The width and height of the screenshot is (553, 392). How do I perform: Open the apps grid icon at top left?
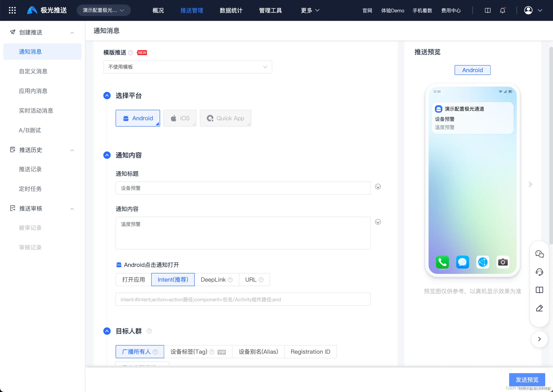click(x=12, y=10)
